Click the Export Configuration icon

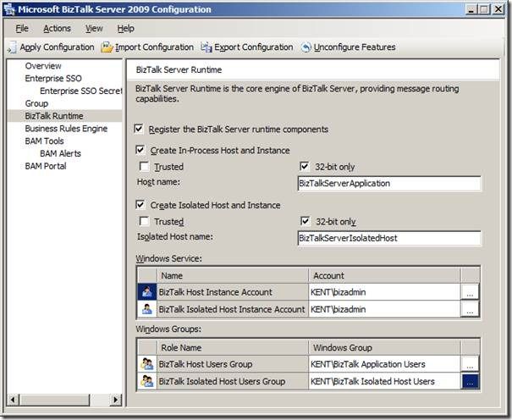click(x=206, y=47)
